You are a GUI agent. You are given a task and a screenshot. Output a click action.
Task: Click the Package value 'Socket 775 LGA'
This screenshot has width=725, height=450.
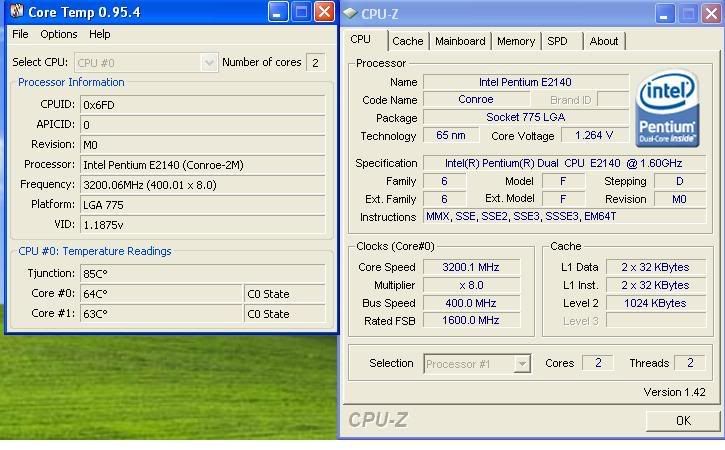(x=526, y=117)
